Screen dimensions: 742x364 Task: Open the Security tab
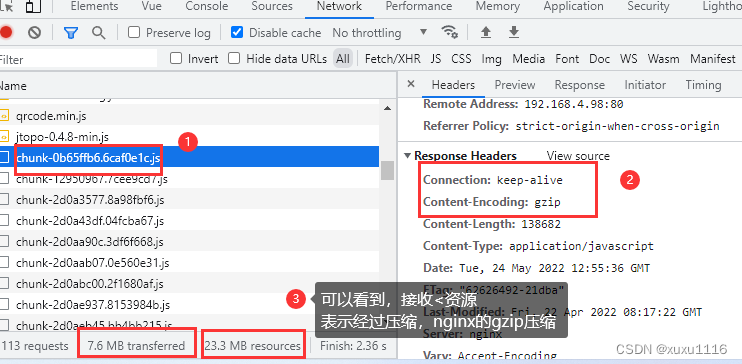tap(648, 7)
